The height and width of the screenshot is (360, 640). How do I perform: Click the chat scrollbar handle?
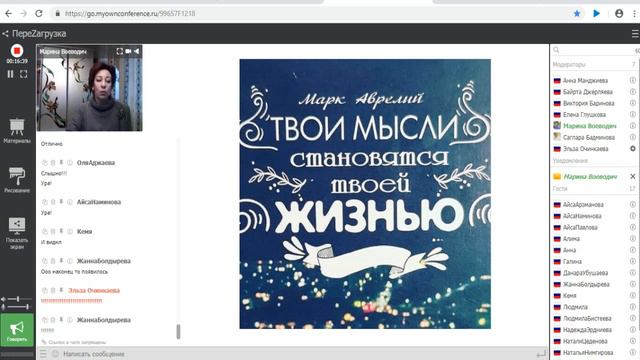[178, 331]
